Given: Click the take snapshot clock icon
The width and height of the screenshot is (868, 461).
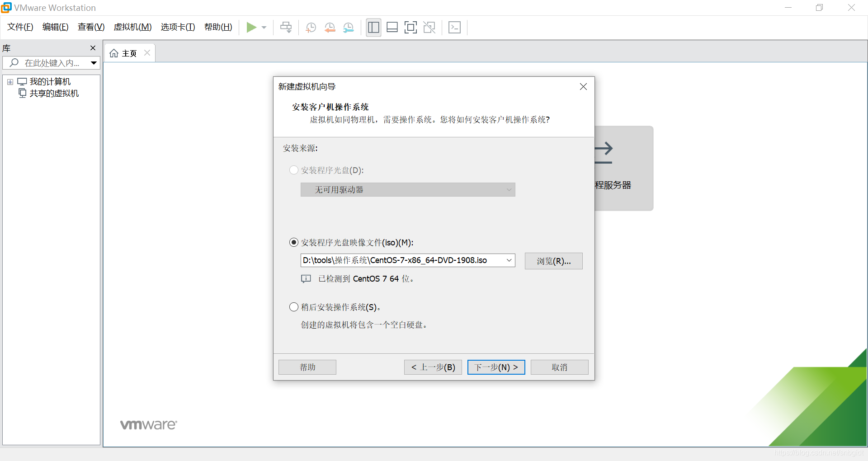Looking at the screenshot, I should pos(311,28).
